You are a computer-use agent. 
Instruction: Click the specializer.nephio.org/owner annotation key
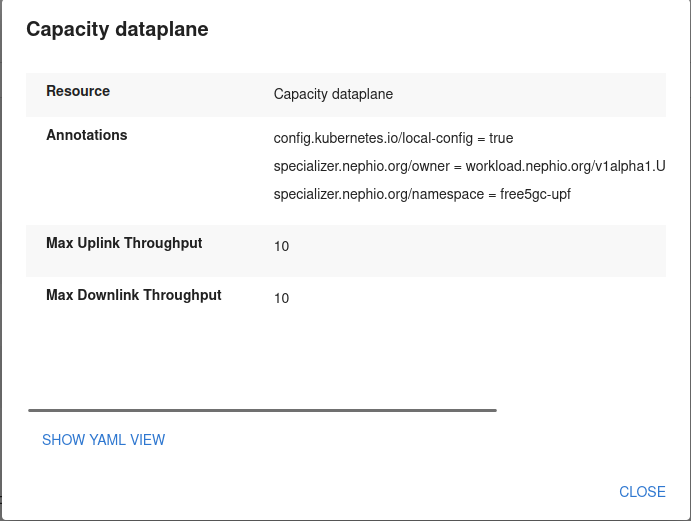pos(363,166)
